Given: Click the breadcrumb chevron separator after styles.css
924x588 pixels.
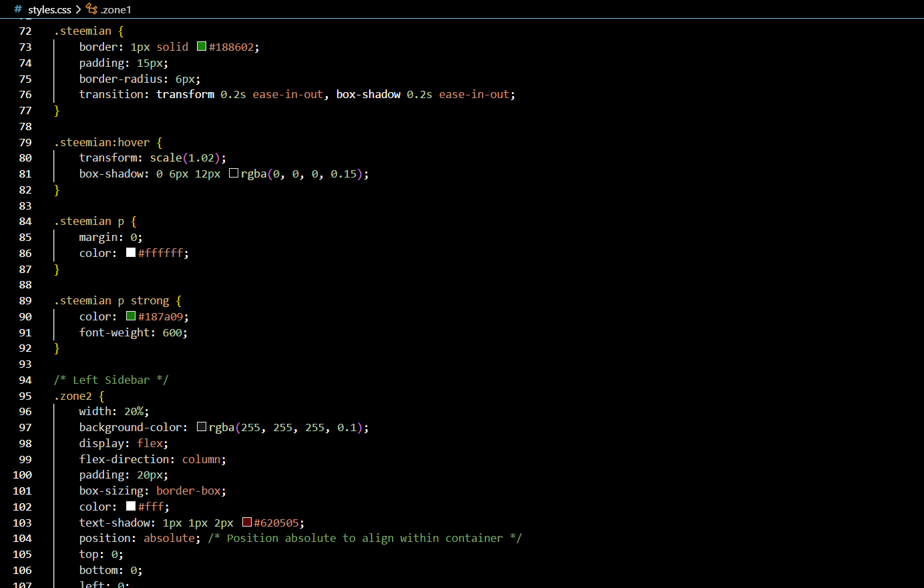Looking at the screenshot, I should (78, 9).
